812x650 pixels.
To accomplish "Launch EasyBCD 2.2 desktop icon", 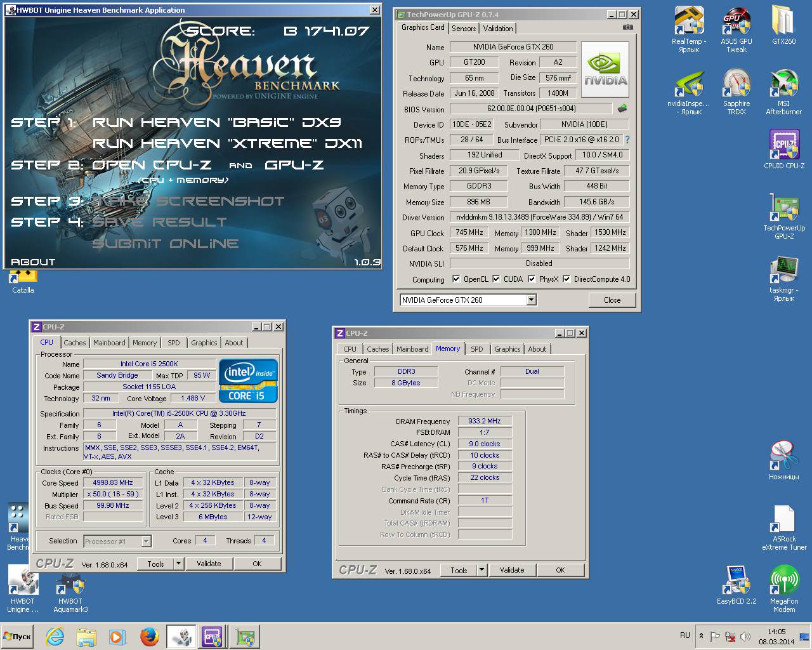I will click(737, 584).
